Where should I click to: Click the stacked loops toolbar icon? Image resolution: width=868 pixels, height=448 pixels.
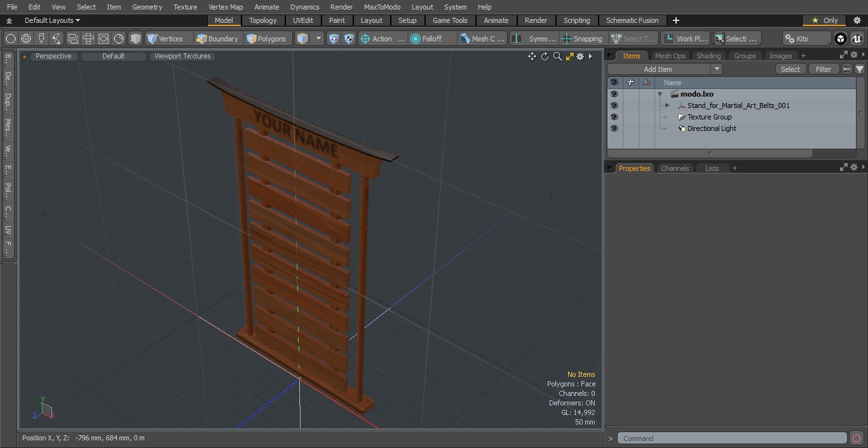72,39
